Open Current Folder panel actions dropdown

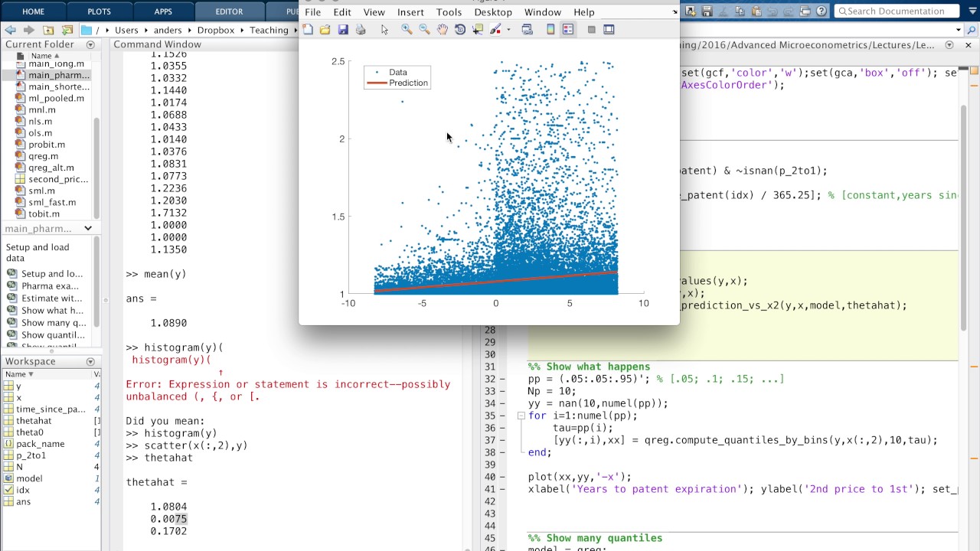90,44
